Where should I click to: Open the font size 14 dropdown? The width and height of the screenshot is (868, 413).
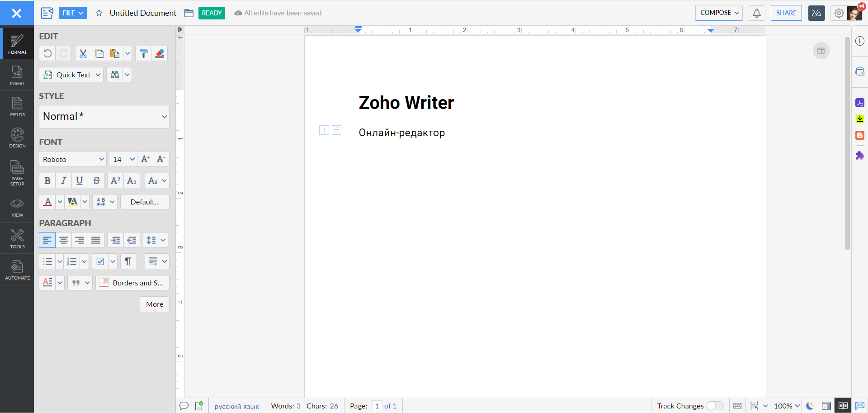(123, 159)
